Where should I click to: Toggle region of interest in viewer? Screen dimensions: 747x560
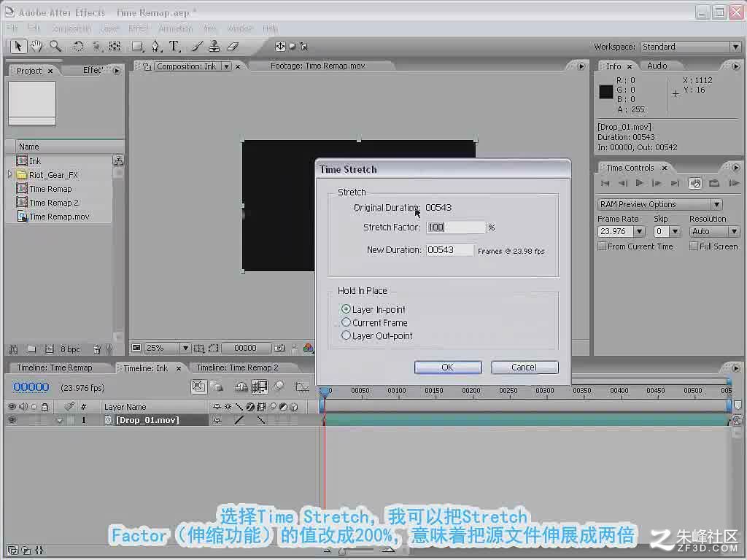point(214,348)
